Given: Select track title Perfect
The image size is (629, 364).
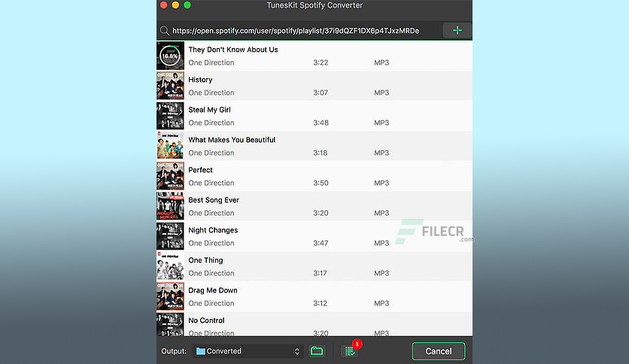Looking at the screenshot, I should pyautogui.click(x=200, y=170).
